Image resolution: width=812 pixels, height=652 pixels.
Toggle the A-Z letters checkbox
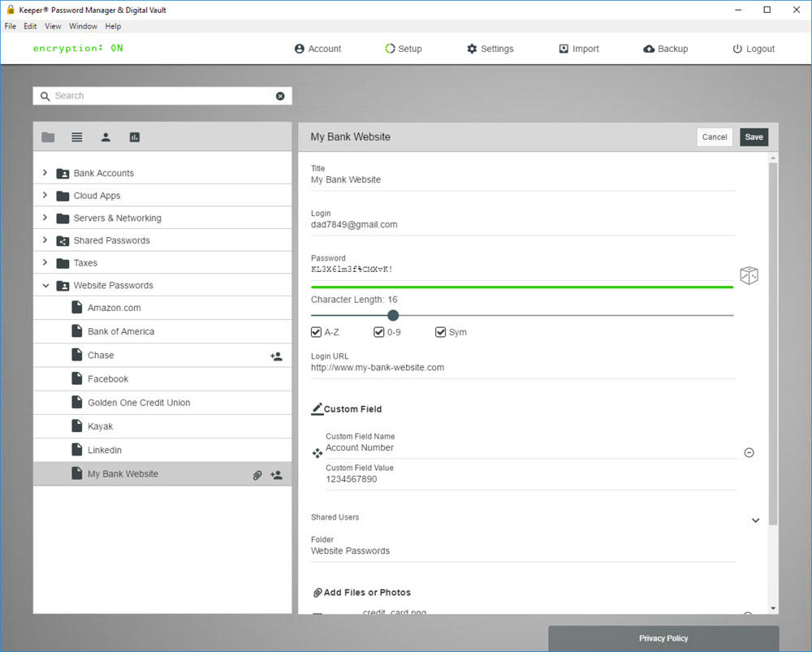[x=316, y=332]
